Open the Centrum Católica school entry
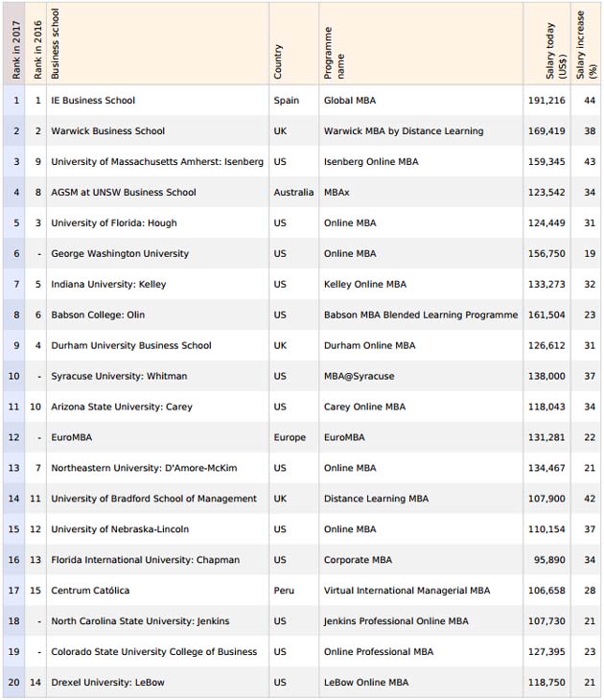This screenshot has width=604, height=700. (90, 591)
